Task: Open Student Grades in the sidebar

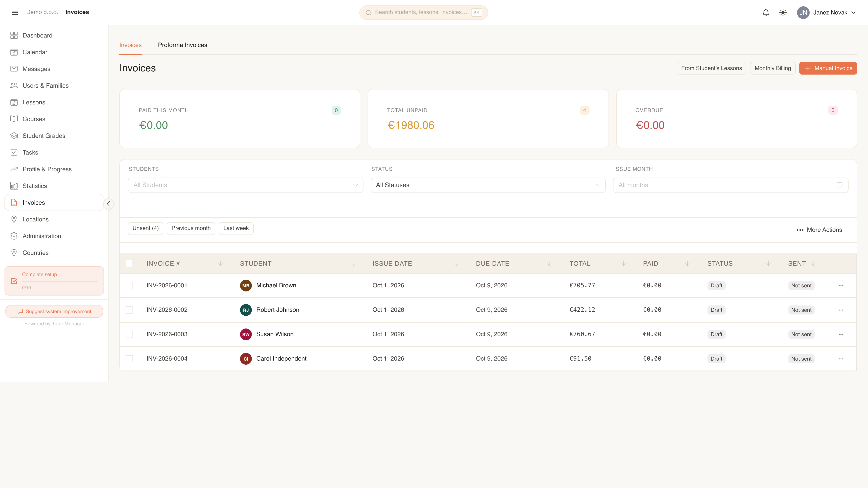Action: point(54,136)
